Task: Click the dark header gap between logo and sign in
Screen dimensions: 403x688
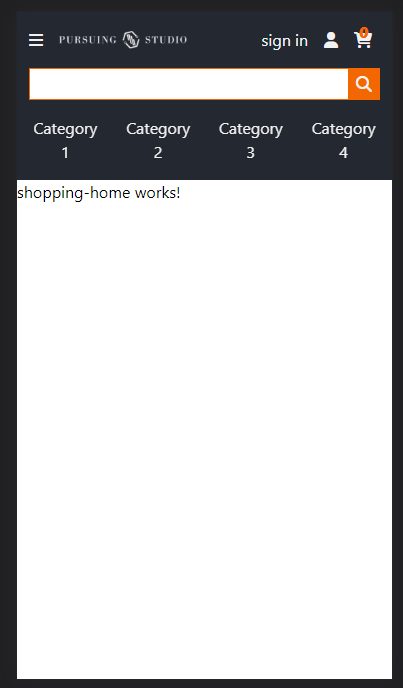Action: (x=224, y=40)
